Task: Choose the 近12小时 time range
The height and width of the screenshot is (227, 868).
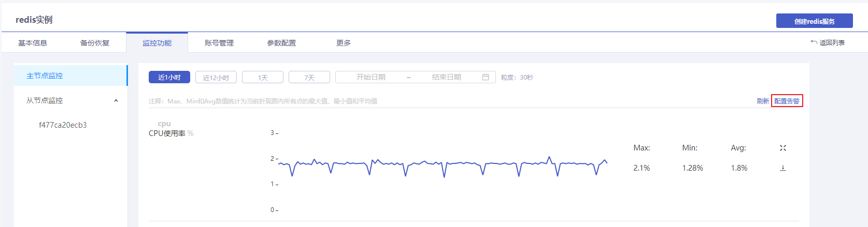Action: (x=216, y=78)
